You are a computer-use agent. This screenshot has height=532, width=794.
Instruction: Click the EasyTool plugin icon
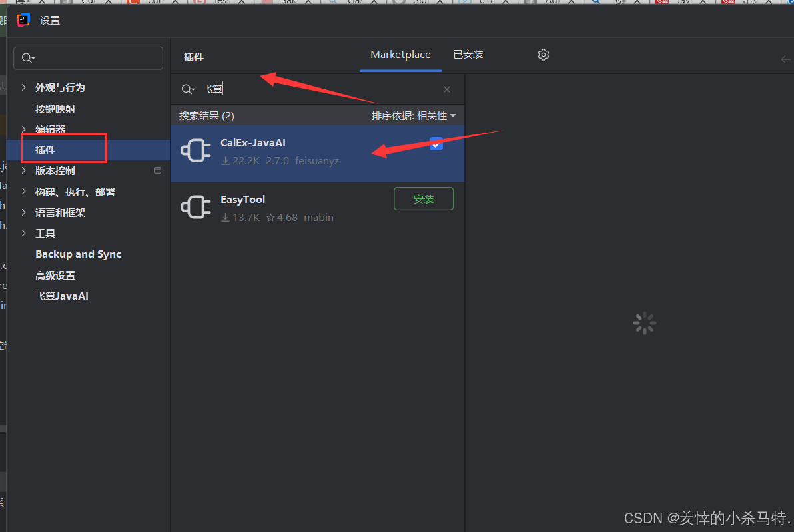[196, 207]
